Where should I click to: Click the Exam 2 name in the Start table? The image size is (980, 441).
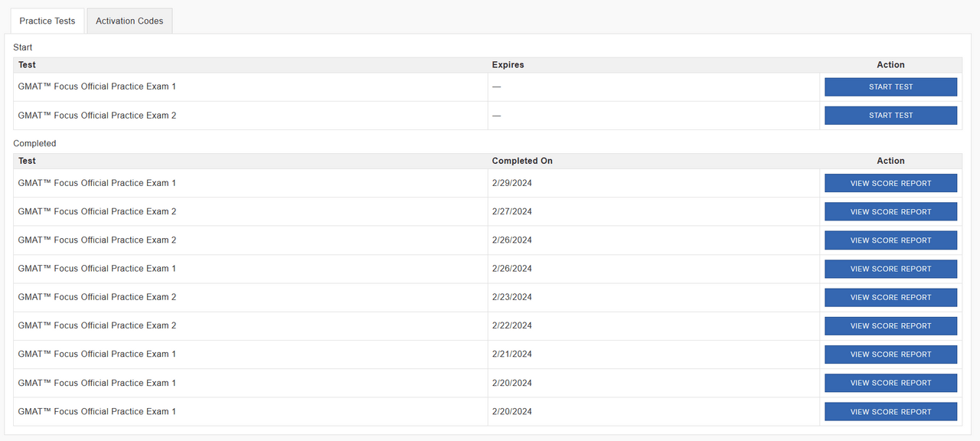tap(97, 116)
